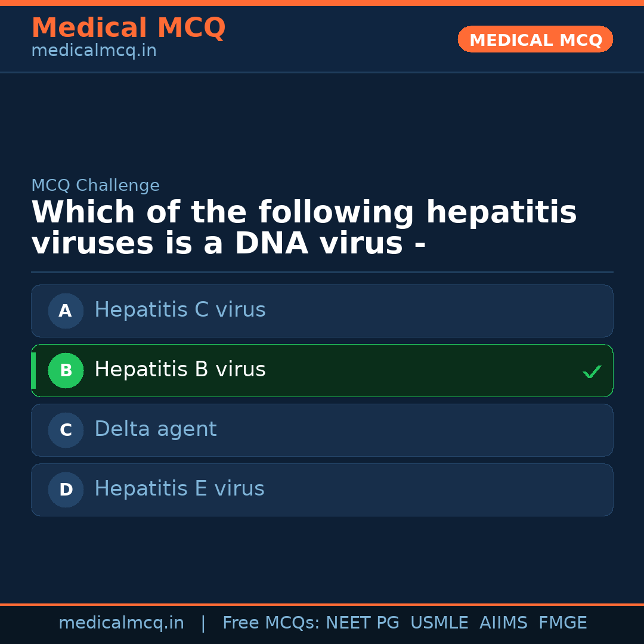Open the Medical MCQ title logo

point(128,28)
